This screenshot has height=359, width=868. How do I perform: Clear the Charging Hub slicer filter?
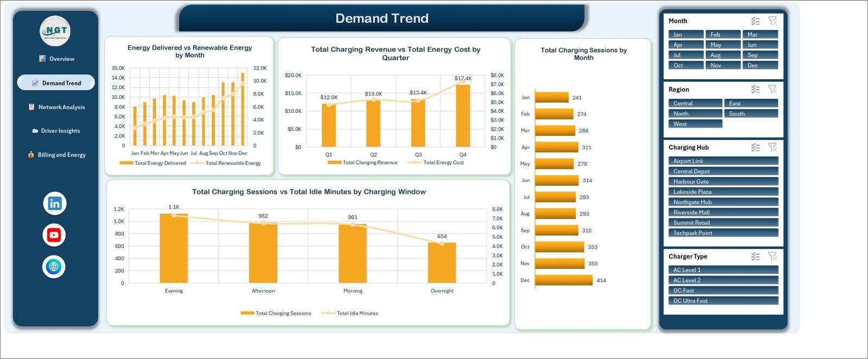coord(773,148)
